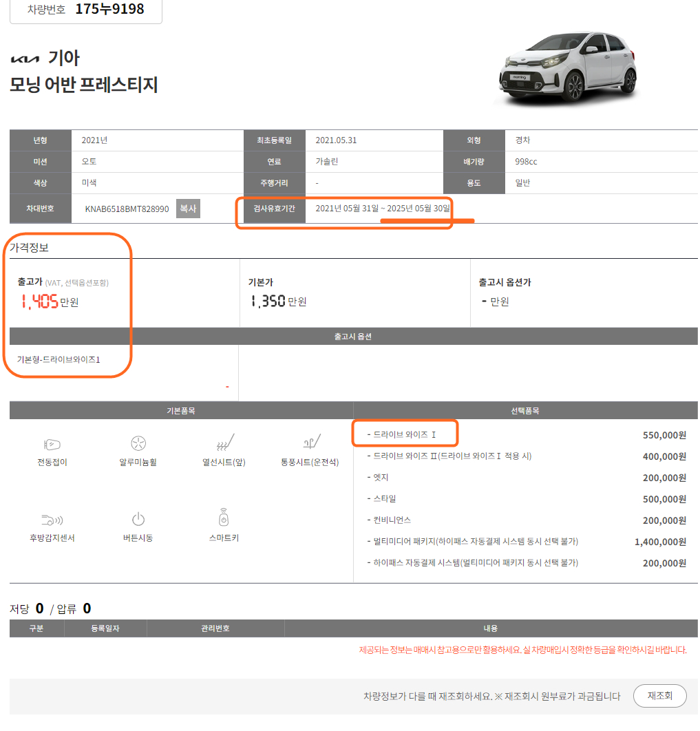Click the 가솔린 fuel value
700x731 pixels.
[327, 162]
